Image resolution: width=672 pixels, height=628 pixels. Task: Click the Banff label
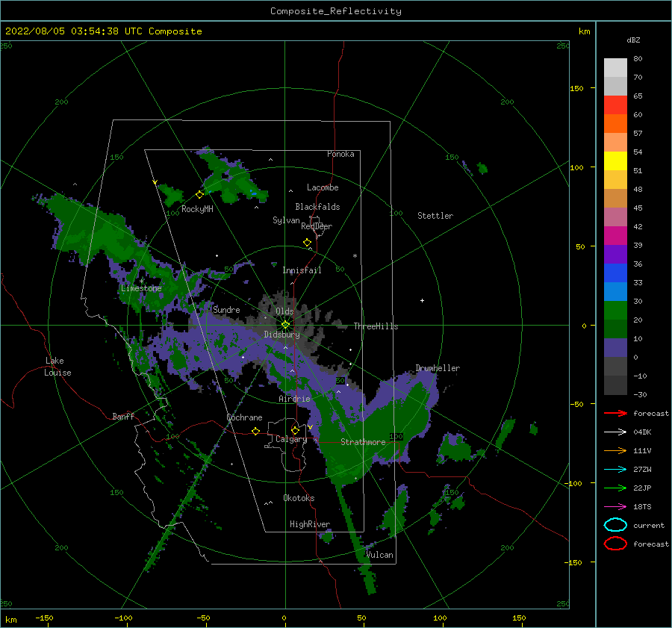[x=123, y=416]
